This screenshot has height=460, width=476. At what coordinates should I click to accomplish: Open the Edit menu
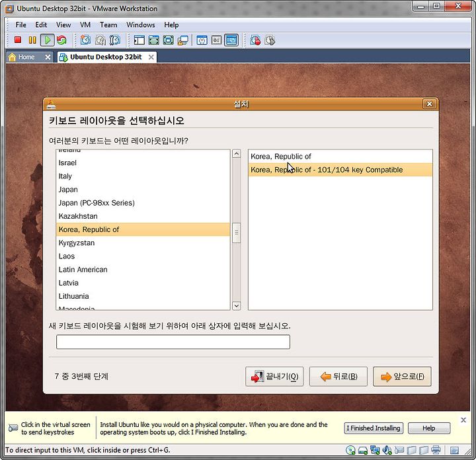click(x=41, y=25)
